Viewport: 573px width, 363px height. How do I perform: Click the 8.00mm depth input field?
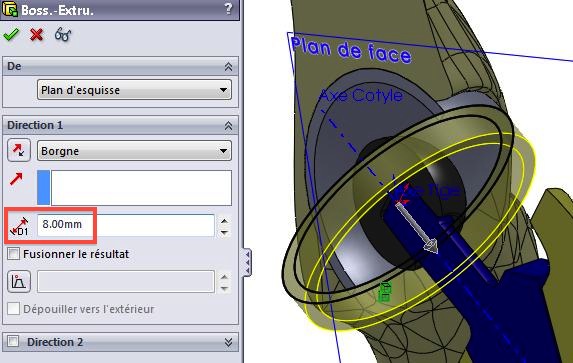coord(126,225)
